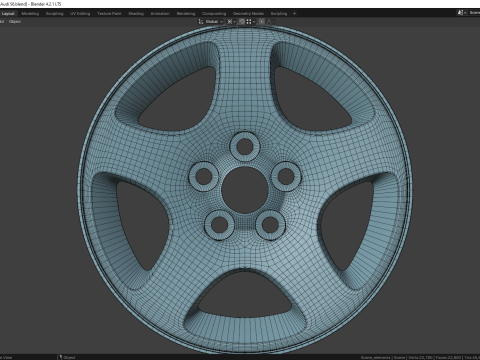Click the center hub hole of wheel
This screenshot has width=480, height=360.
245,190
